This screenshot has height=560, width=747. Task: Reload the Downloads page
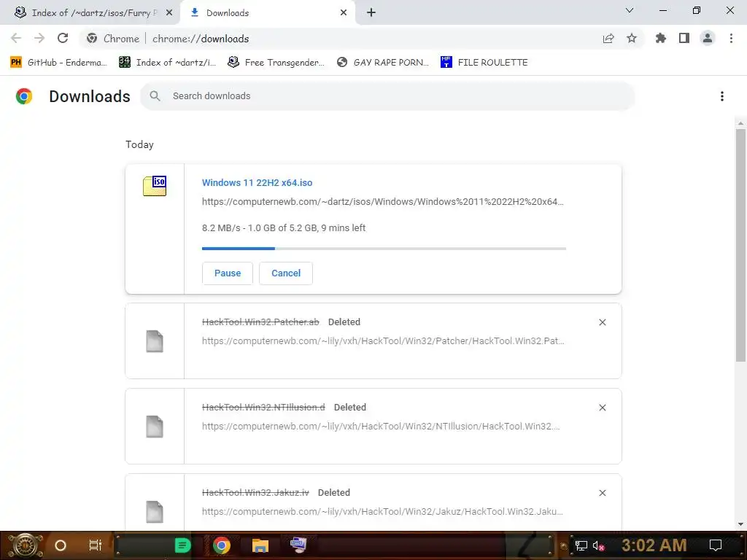point(63,39)
